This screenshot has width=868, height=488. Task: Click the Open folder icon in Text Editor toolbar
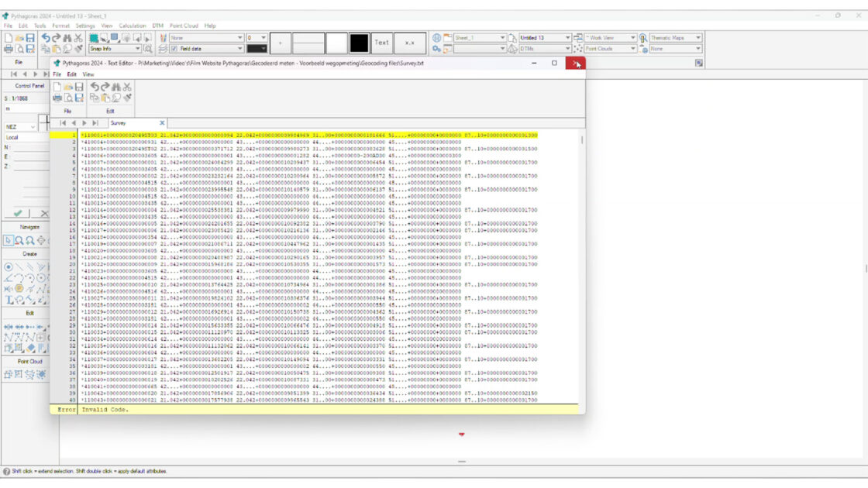pyautogui.click(x=68, y=87)
